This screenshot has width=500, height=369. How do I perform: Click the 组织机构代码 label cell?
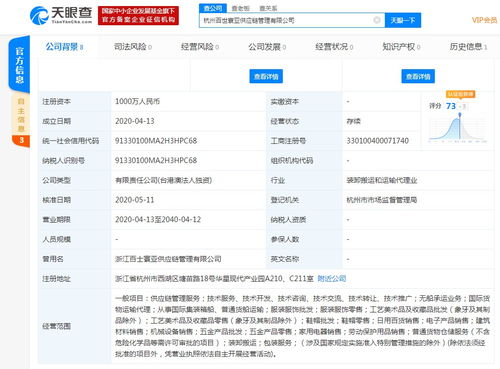(304, 160)
